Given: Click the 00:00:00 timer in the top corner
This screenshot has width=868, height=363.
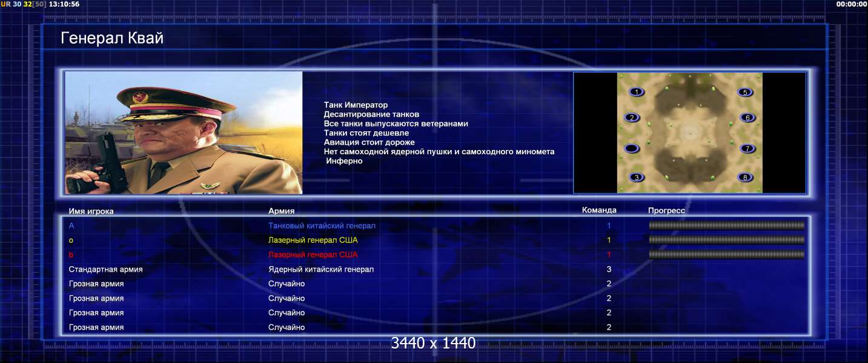Looking at the screenshot, I should coord(851,4).
